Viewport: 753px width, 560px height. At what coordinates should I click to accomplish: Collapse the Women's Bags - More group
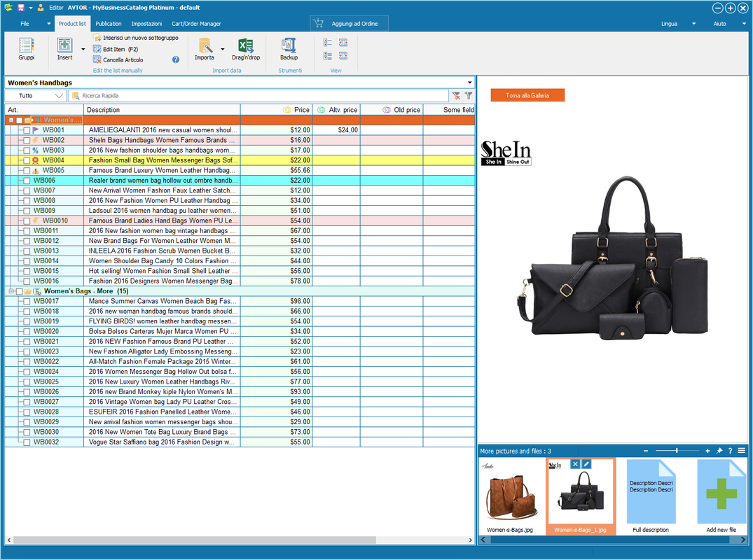point(11,291)
